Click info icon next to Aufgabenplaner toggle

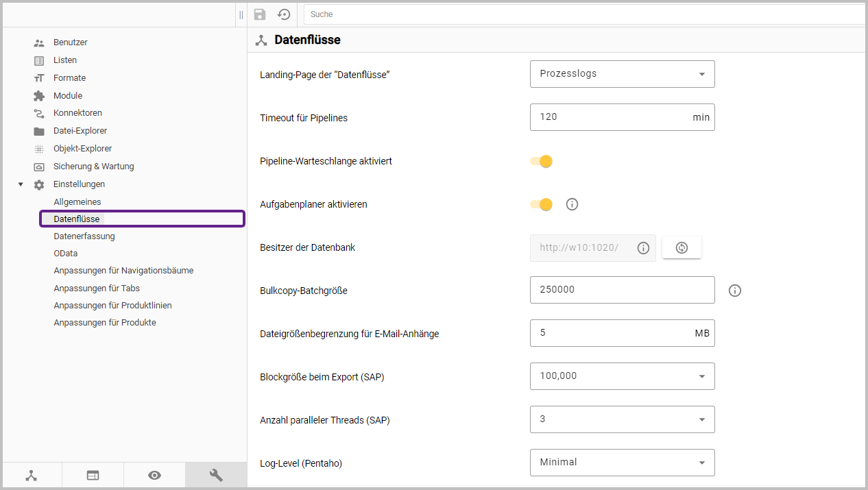pos(572,204)
